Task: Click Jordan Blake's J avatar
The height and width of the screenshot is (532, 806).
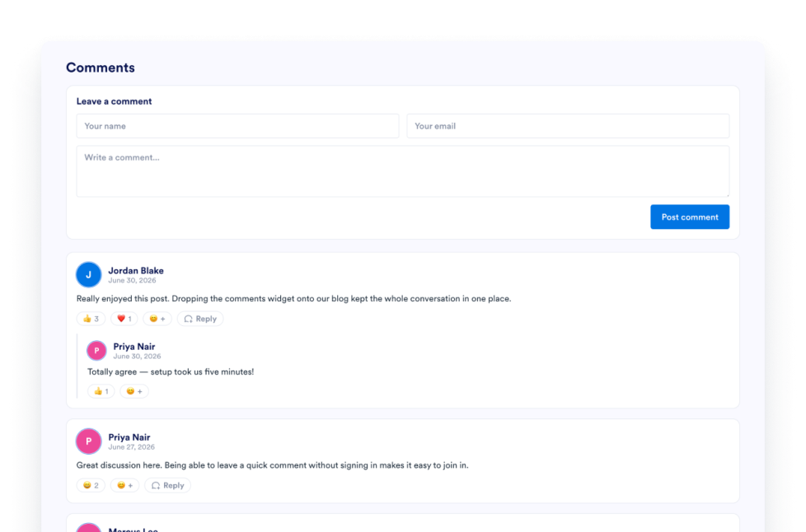Action: (88, 275)
